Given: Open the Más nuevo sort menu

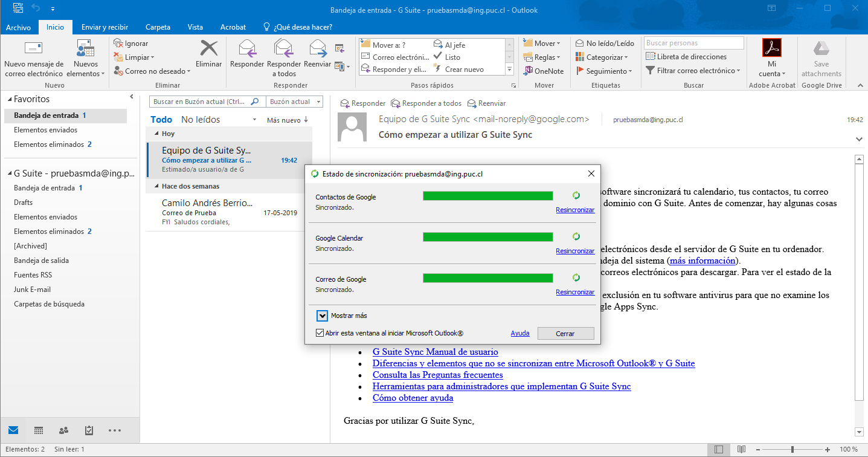Looking at the screenshot, I should point(288,120).
